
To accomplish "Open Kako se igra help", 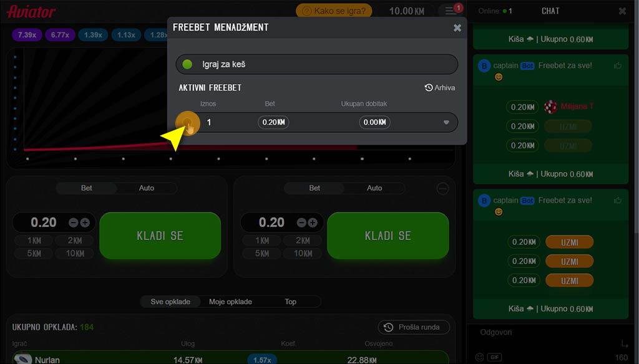I will click(x=334, y=11).
